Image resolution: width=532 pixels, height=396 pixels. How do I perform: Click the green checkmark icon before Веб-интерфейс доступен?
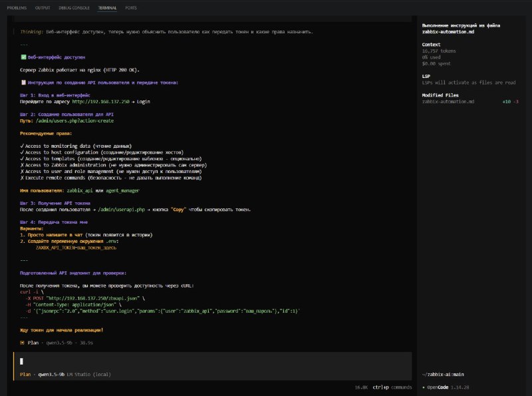click(x=23, y=57)
